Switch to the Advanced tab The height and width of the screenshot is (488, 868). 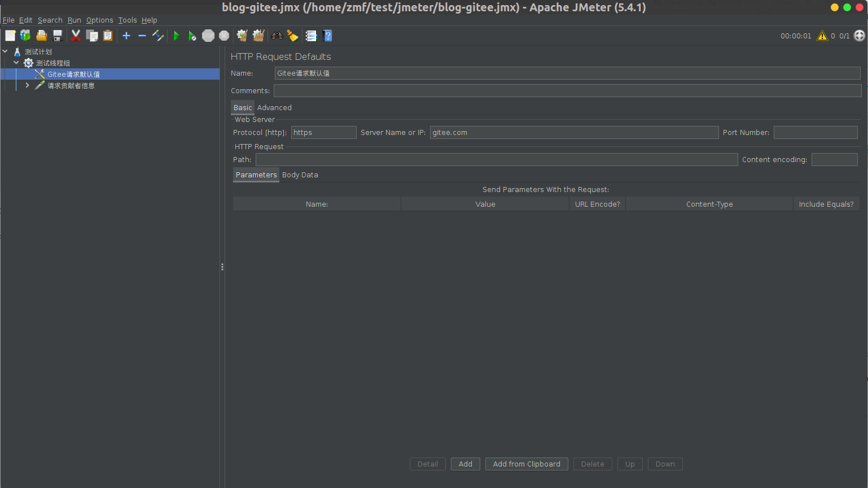point(274,107)
